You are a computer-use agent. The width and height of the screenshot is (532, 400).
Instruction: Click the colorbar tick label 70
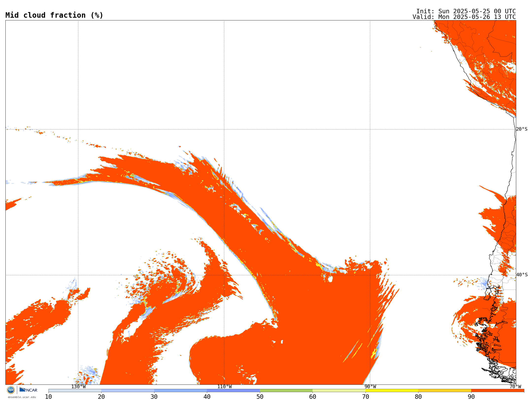coord(366,397)
